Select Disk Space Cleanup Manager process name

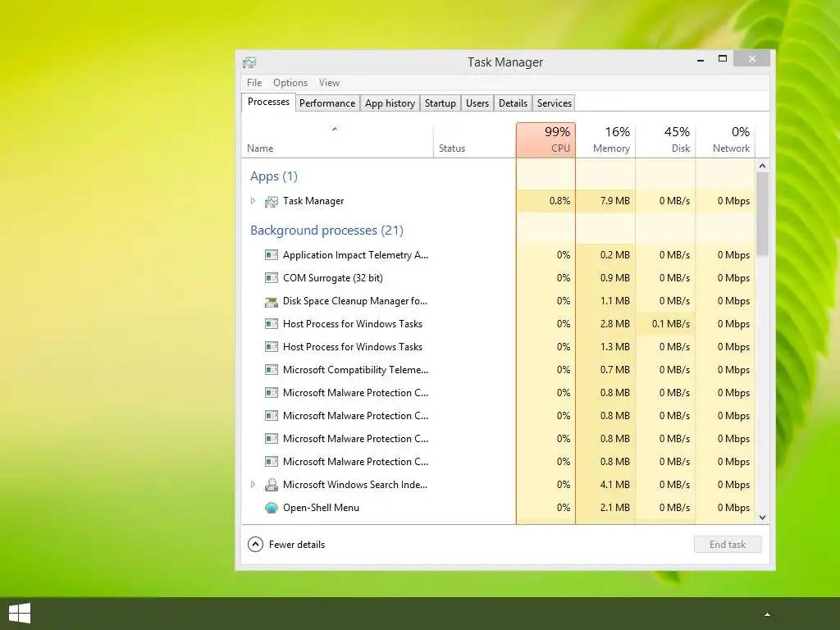[355, 301]
